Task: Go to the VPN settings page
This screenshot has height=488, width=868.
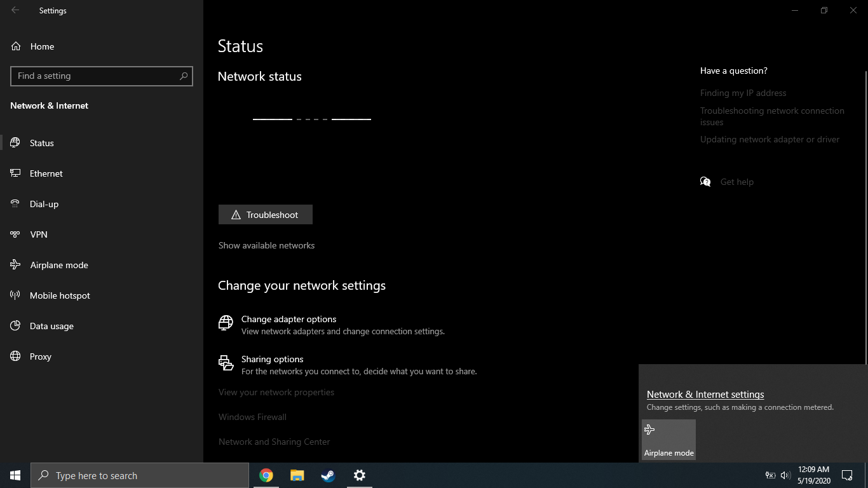Action: (x=102, y=234)
